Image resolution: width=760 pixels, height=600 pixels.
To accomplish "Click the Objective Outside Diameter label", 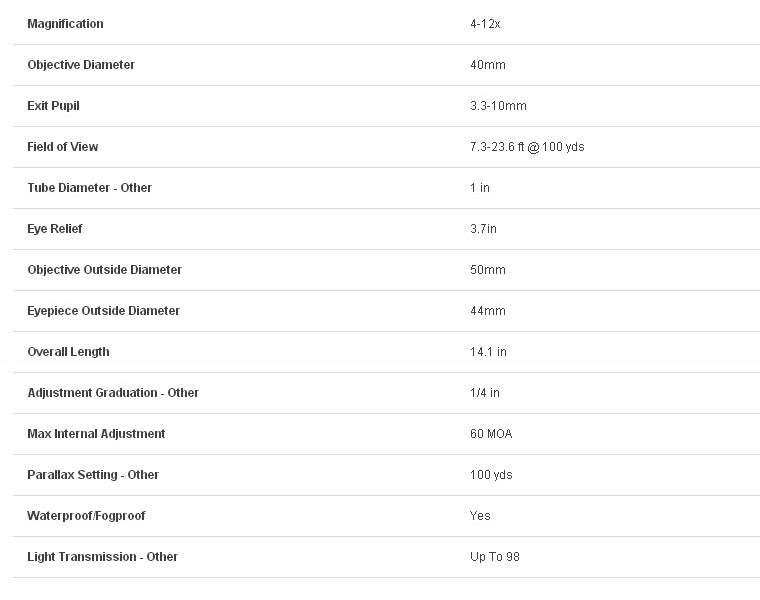I will coord(105,270).
